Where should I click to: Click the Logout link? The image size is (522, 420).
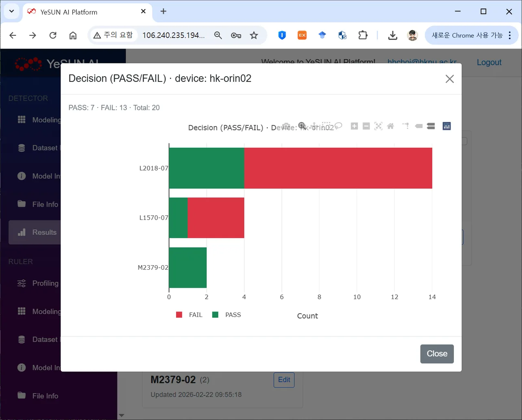(x=489, y=62)
